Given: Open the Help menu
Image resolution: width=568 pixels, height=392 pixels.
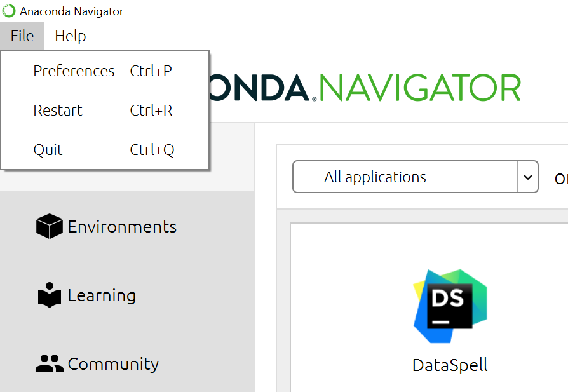Looking at the screenshot, I should 71,36.
